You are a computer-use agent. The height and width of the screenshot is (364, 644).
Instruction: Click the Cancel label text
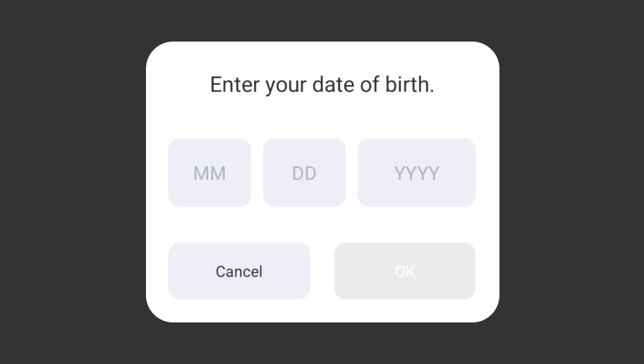[239, 272]
